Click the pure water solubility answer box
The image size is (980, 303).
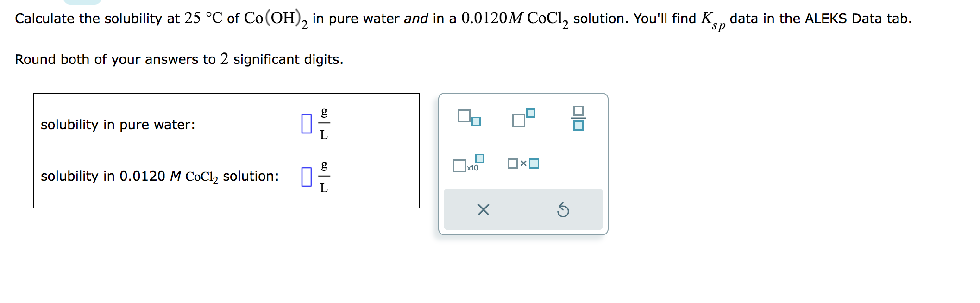click(x=306, y=124)
